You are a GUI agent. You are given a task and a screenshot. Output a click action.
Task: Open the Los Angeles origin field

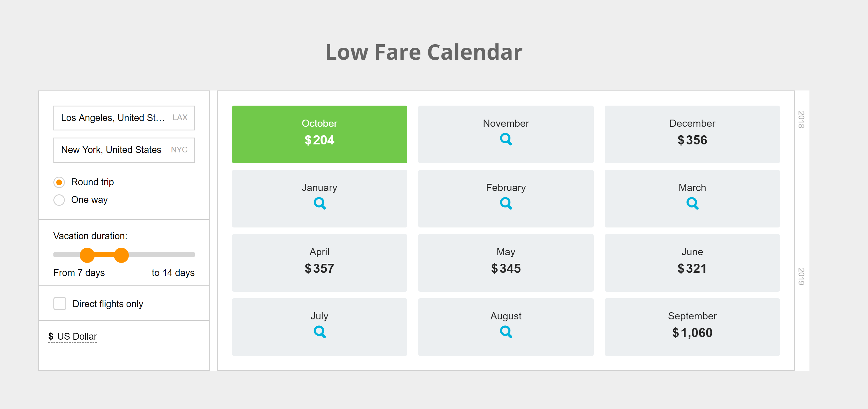tap(124, 118)
